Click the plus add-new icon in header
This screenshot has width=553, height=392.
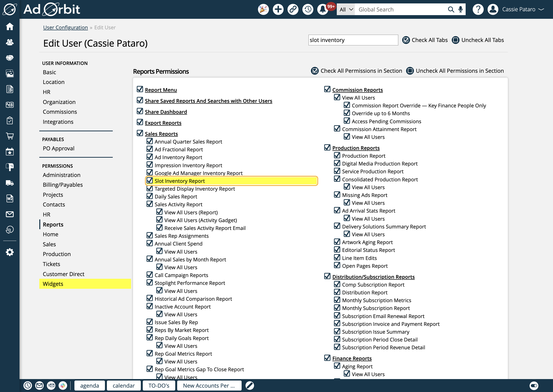pyautogui.click(x=278, y=9)
